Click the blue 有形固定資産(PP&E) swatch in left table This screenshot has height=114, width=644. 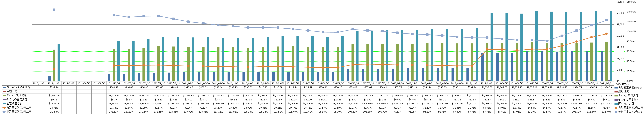[x=4, y=87]
